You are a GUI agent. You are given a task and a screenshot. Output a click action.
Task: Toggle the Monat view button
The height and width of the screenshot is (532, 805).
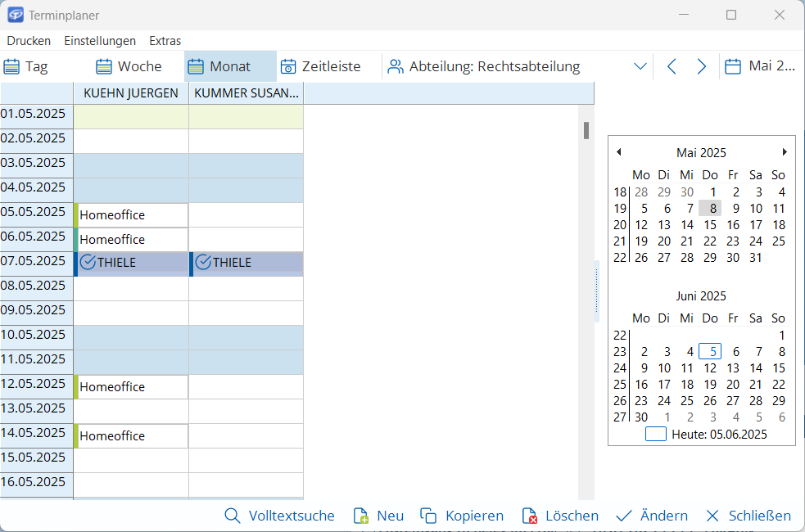(220, 66)
